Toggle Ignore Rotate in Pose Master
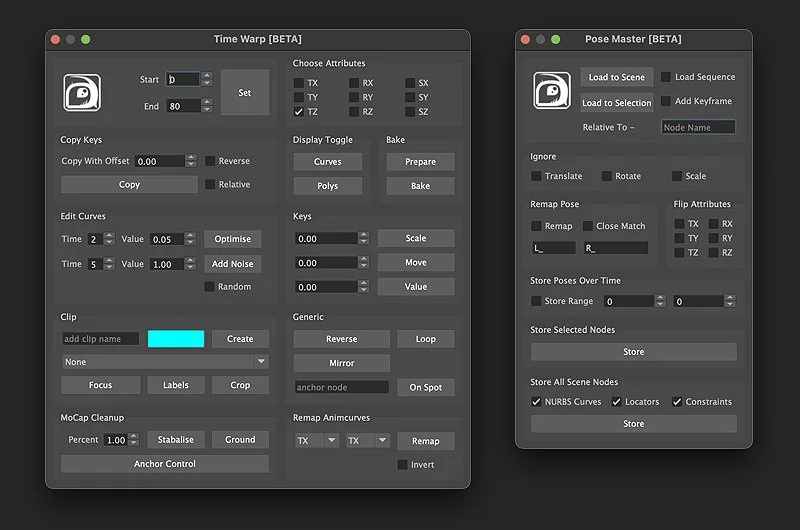800x530 pixels. pos(607,176)
